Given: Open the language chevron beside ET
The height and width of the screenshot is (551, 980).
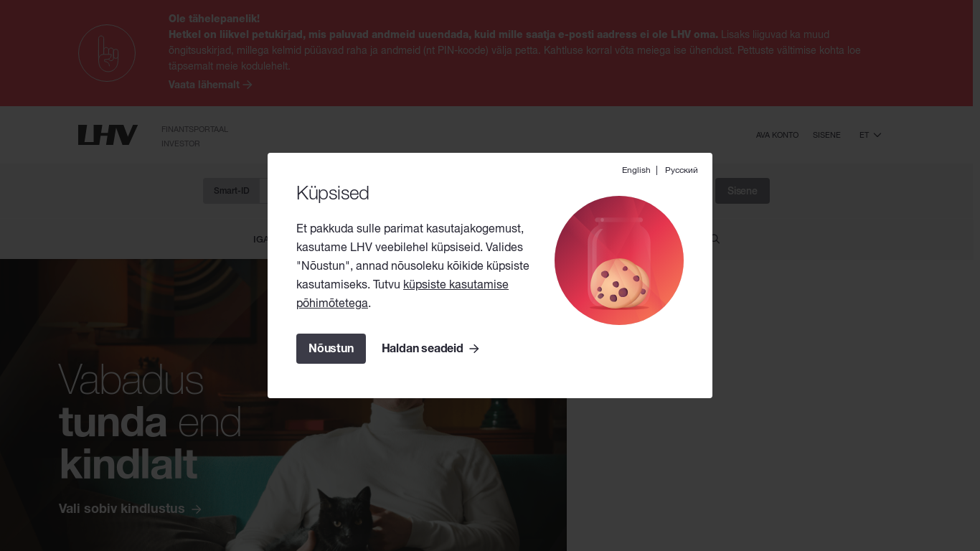Looking at the screenshot, I should coord(877,135).
